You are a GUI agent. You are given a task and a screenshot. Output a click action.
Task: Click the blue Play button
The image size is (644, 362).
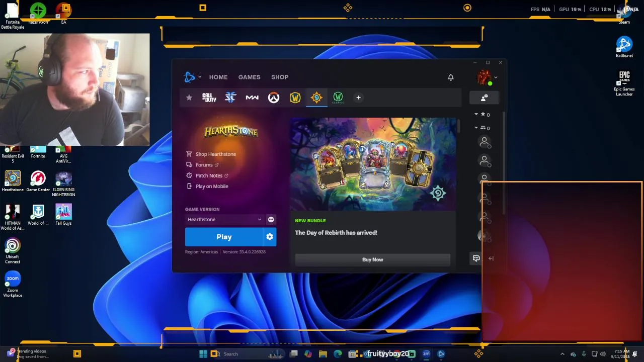[224, 237]
